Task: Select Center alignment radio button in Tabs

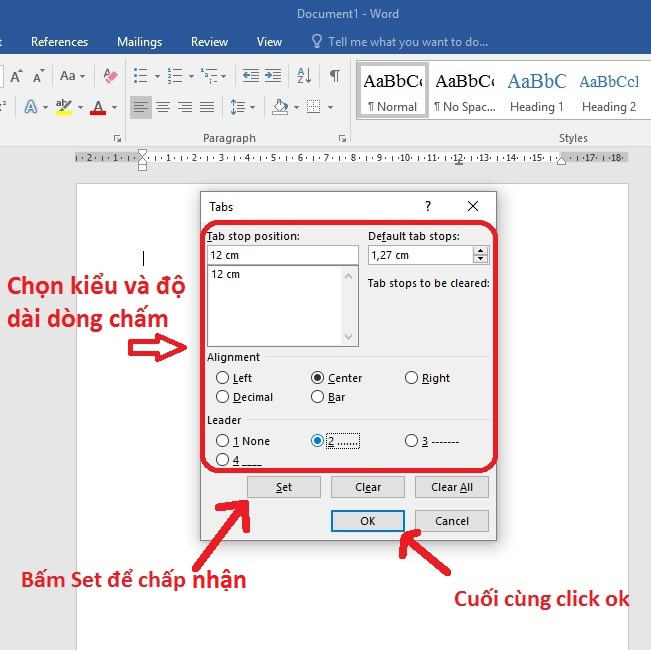Action: (317, 378)
